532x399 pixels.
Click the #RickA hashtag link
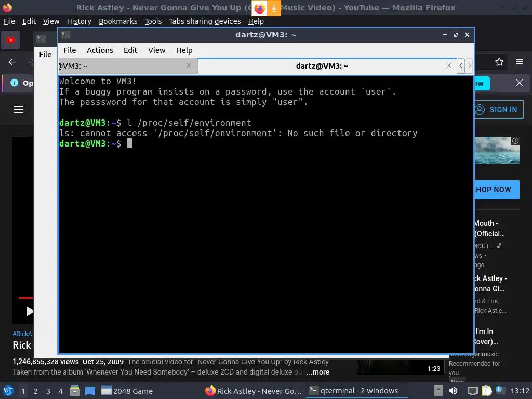pyautogui.click(x=22, y=334)
